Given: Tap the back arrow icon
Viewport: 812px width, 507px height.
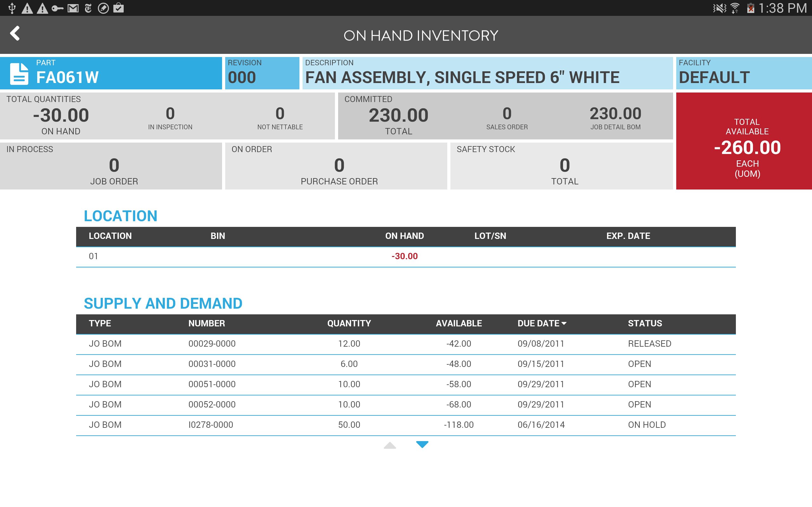Looking at the screenshot, I should tap(15, 34).
